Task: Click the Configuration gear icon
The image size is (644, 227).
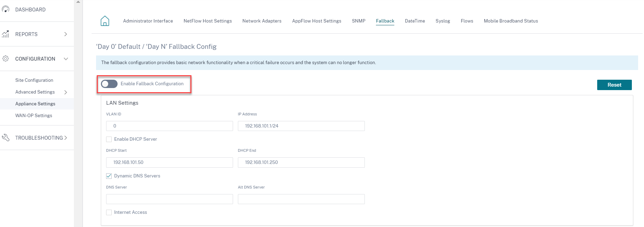Action: 6,59
